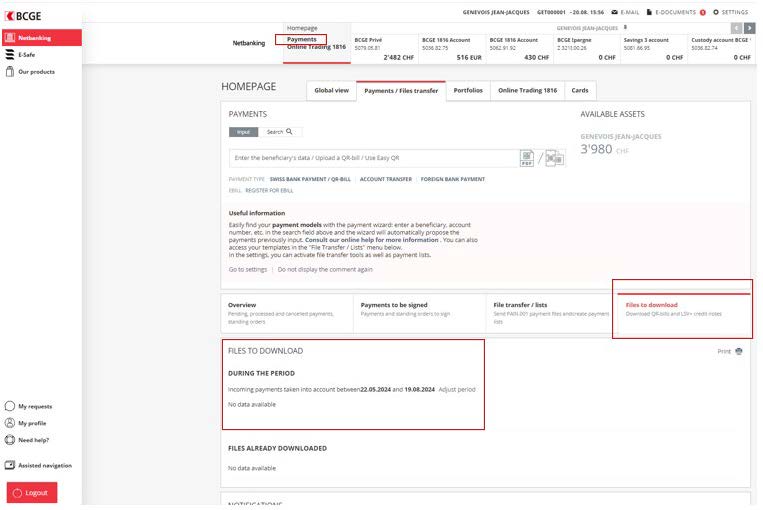Open the E-MAIL envelope icon

615,12
